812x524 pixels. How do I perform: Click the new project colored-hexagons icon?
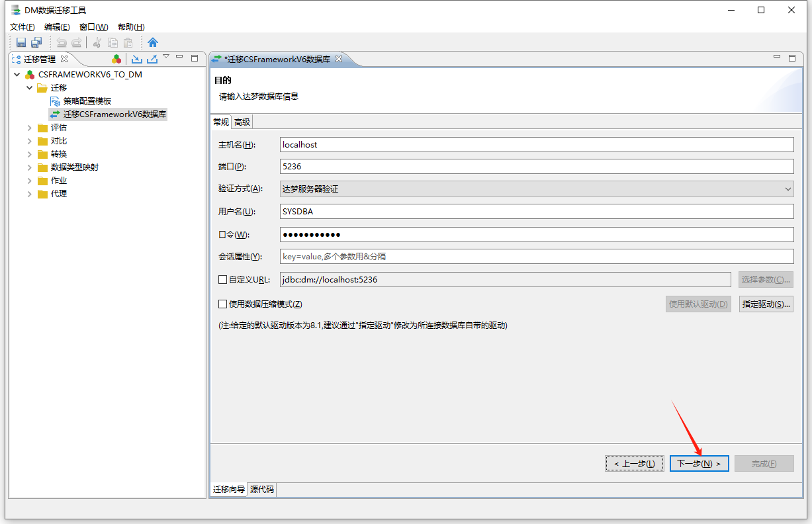pos(116,59)
